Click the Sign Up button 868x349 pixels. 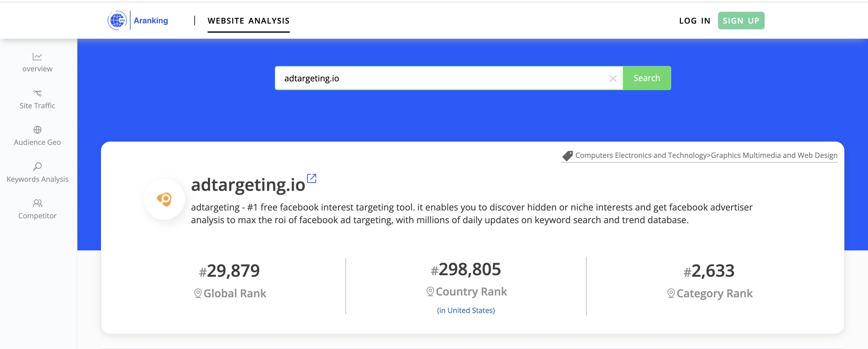pos(741,21)
